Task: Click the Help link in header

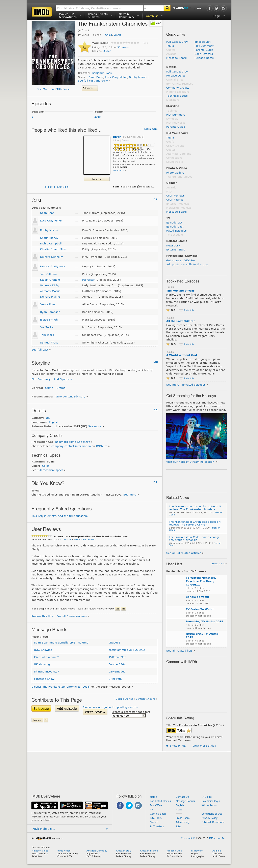Action: 200,8
